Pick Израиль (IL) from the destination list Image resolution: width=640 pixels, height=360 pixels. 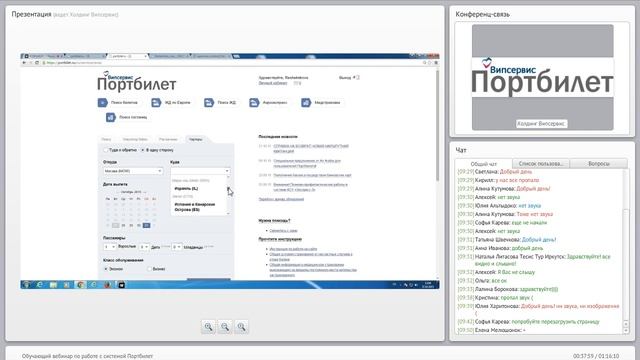click(x=186, y=189)
